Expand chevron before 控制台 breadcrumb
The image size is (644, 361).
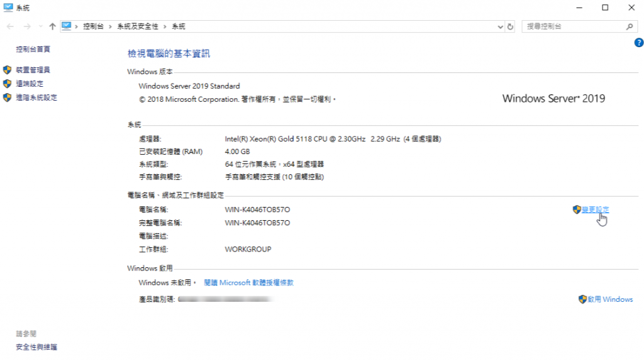(x=76, y=26)
